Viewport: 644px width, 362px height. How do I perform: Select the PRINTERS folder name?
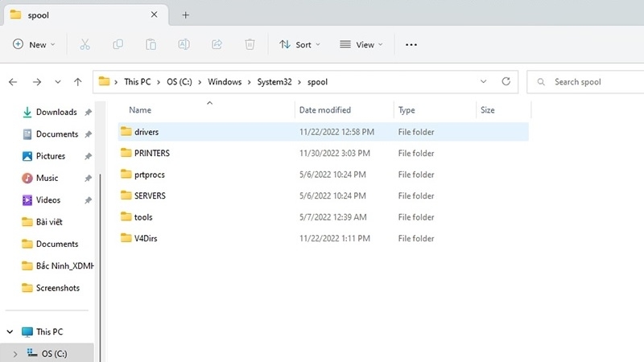[152, 153]
